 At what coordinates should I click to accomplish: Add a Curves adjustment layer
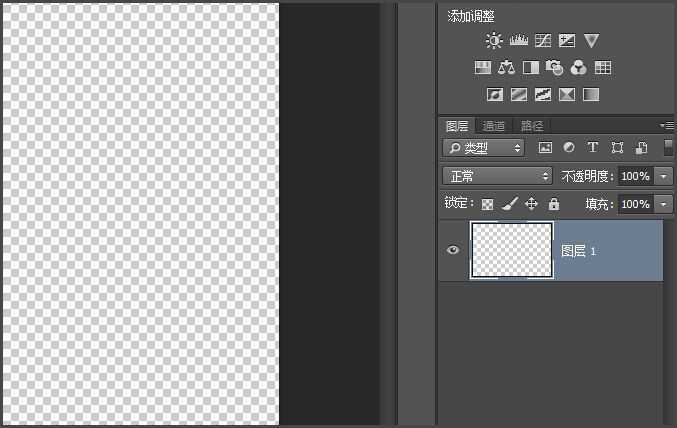click(x=543, y=41)
